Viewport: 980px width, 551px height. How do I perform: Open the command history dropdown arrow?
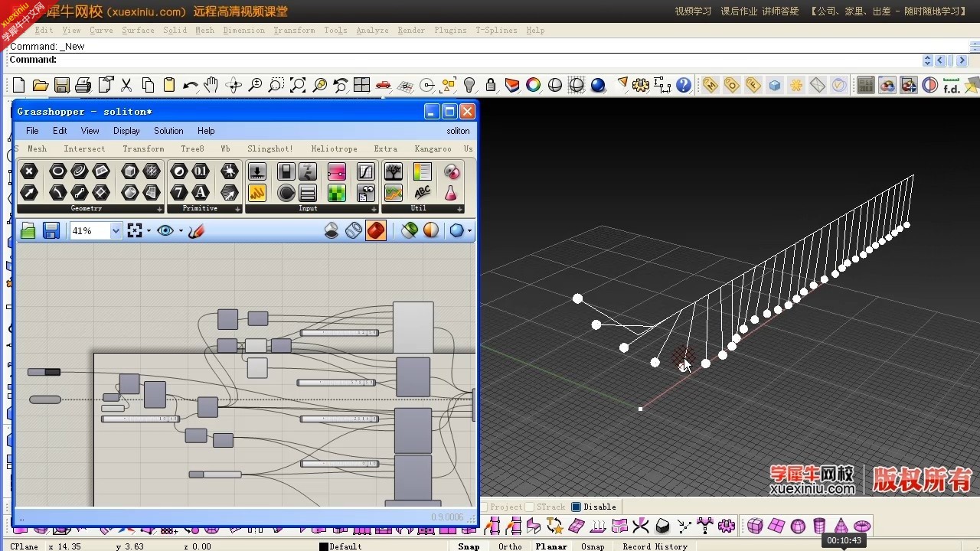click(x=928, y=60)
